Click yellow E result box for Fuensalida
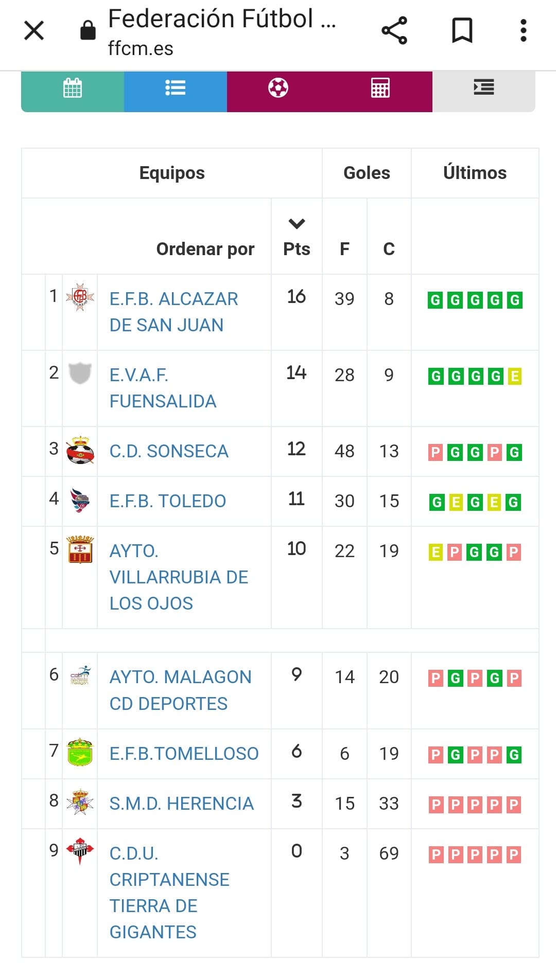The height and width of the screenshot is (980, 556). click(514, 377)
